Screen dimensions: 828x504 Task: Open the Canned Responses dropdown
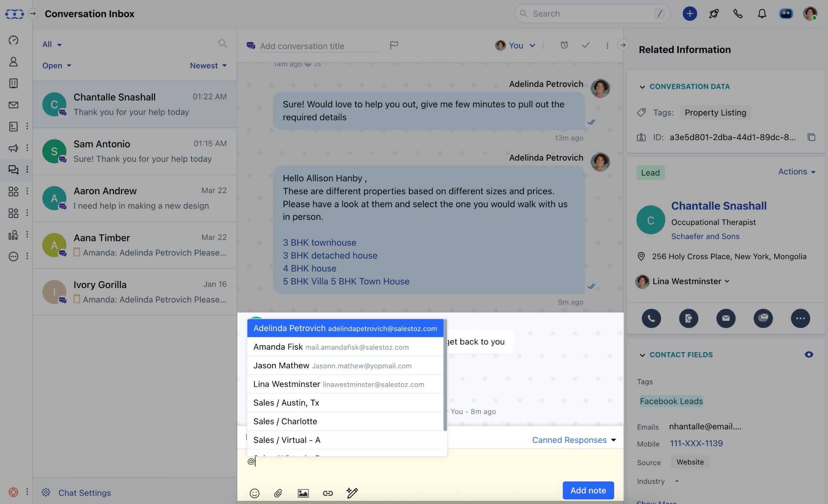[x=574, y=440]
